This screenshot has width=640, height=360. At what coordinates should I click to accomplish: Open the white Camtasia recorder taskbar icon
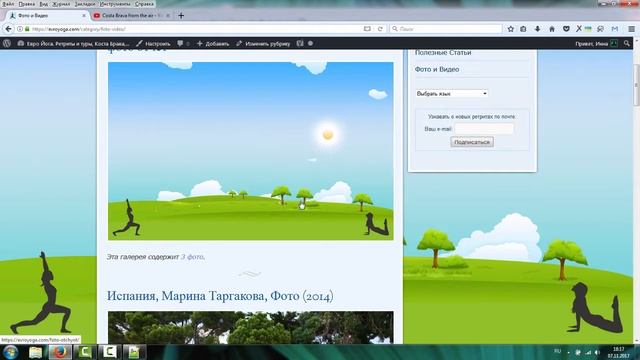tap(109, 352)
